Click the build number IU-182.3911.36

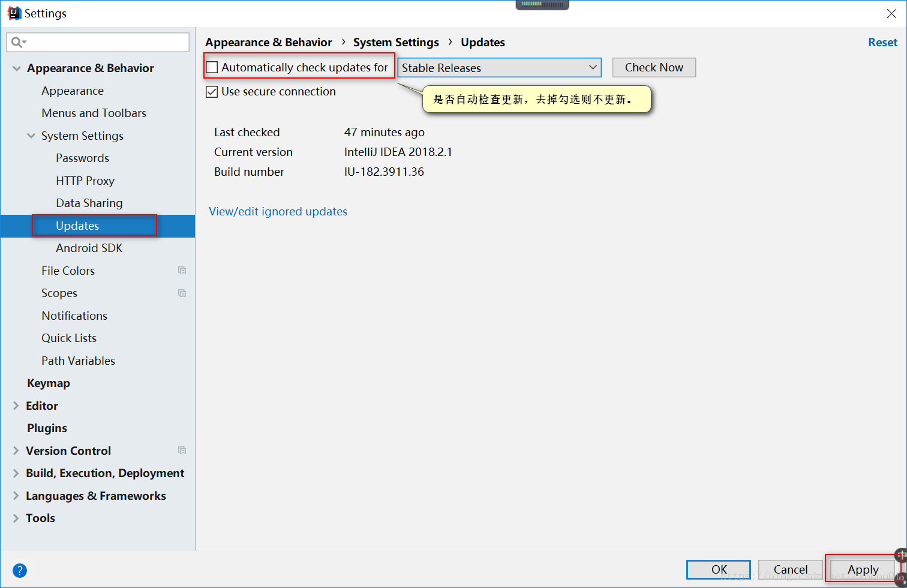pyautogui.click(x=384, y=172)
